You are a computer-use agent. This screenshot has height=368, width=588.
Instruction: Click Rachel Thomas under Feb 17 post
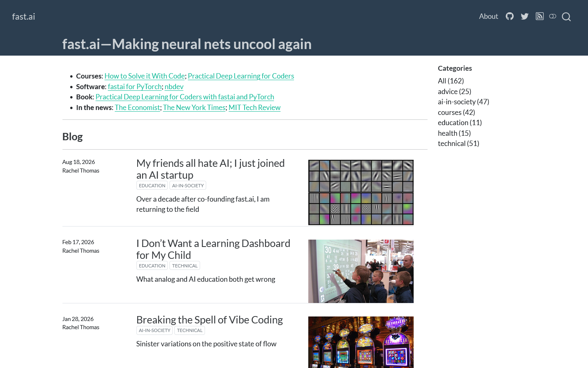click(x=81, y=251)
